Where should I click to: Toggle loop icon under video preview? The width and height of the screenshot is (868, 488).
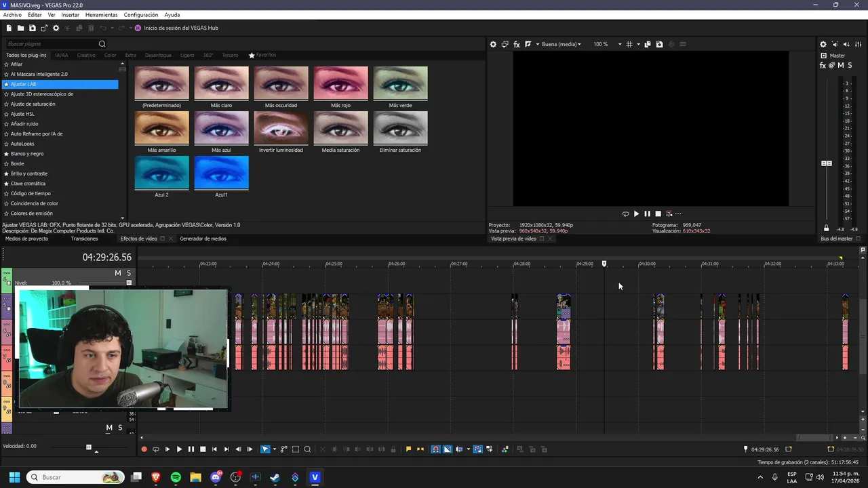625,213
